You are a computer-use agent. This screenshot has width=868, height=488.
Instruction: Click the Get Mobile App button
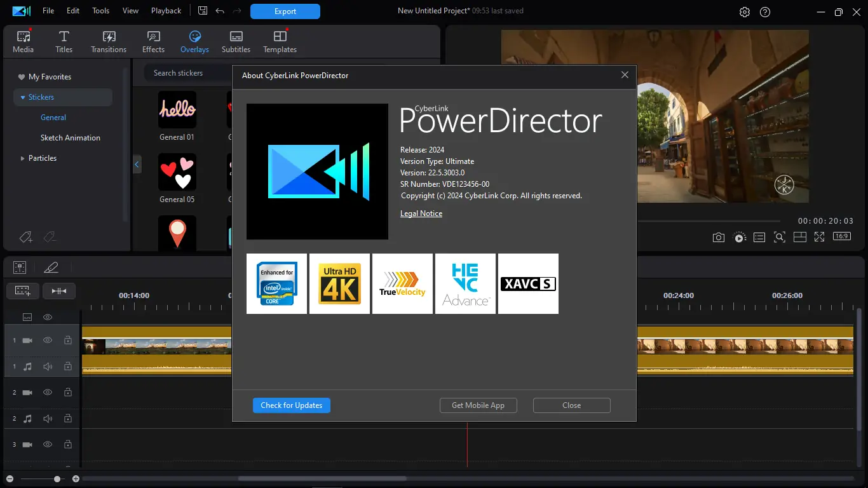point(478,405)
